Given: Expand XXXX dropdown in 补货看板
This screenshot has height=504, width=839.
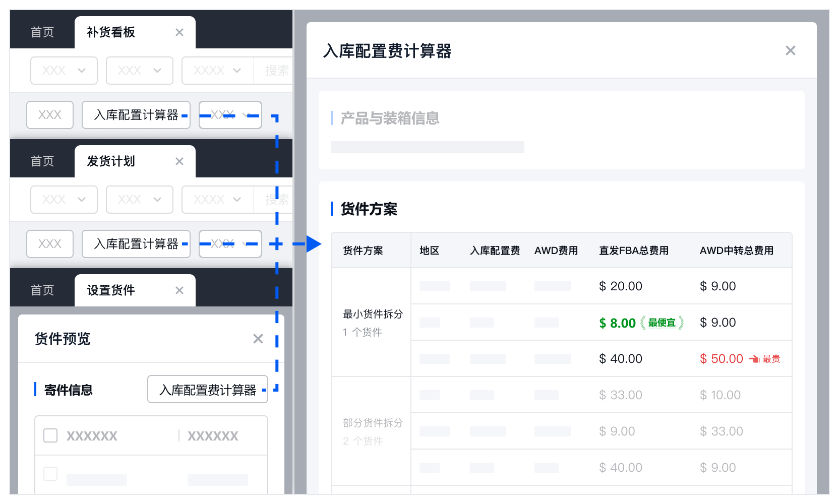Looking at the screenshot, I should (218, 71).
